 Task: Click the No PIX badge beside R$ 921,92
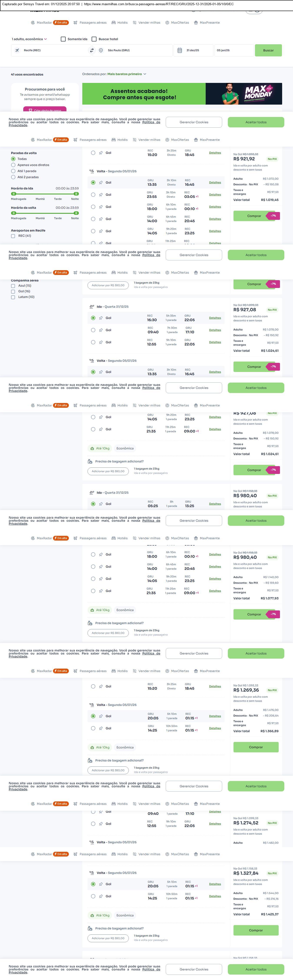tap(272, 159)
